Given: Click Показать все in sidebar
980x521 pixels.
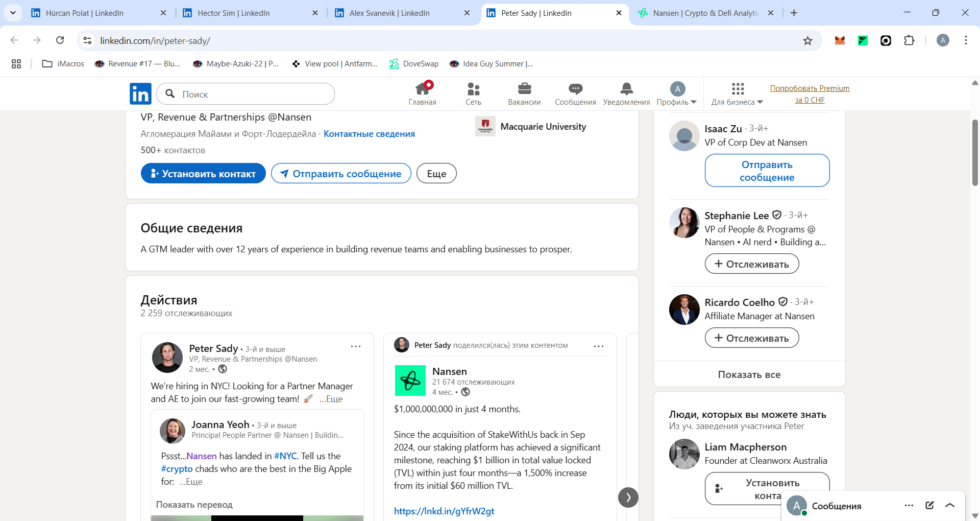Looking at the screenshot, I should tap(749, 374).
